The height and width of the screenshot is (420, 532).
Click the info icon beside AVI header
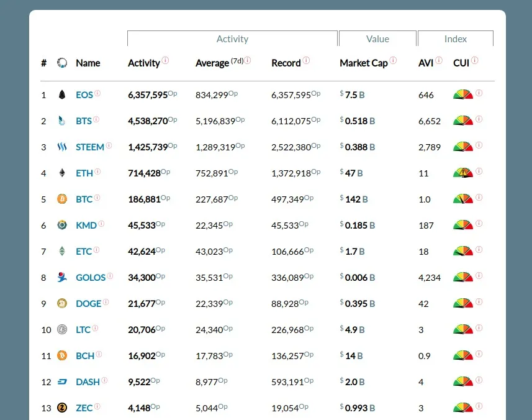439,60
